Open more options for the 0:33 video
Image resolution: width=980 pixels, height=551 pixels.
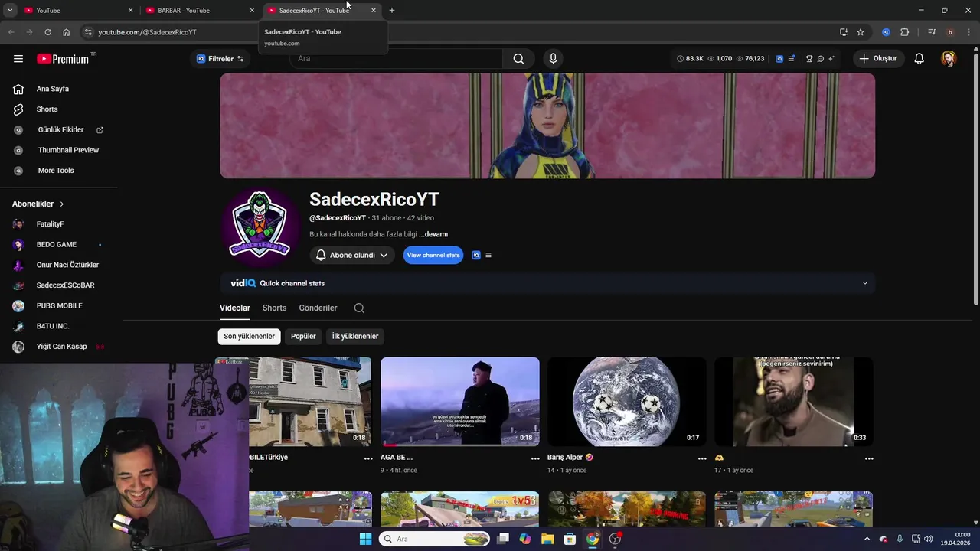point(869,458)
